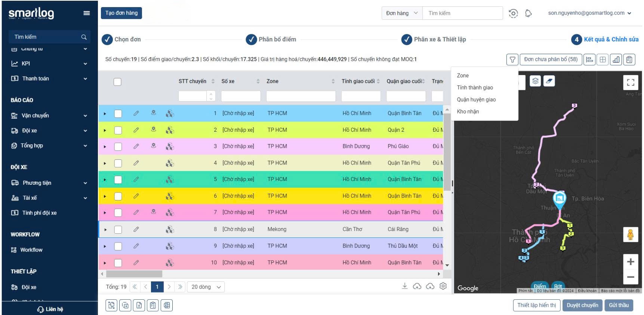Viewport: 644px width, 315px height.
Task: Activate Street View pegman icon
Action: (631, 235)
